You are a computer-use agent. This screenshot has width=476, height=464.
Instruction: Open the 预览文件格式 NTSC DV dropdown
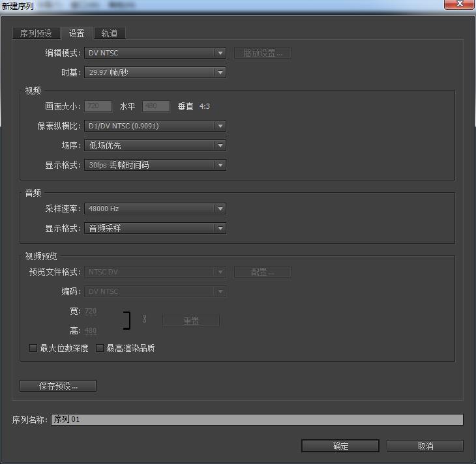(155, 272)
